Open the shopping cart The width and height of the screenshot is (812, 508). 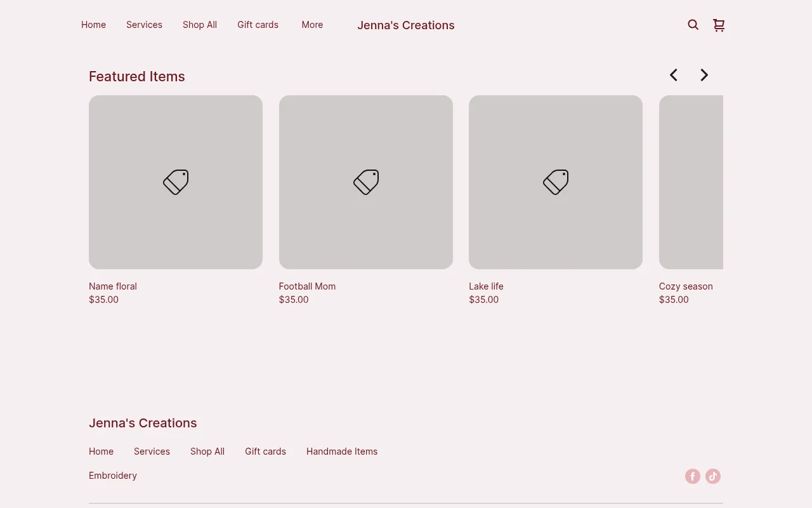719,25
